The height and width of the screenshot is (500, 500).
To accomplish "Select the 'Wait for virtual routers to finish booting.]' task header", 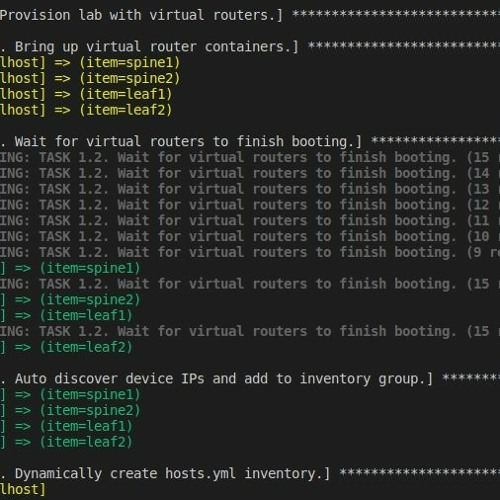I will (250, 142).
